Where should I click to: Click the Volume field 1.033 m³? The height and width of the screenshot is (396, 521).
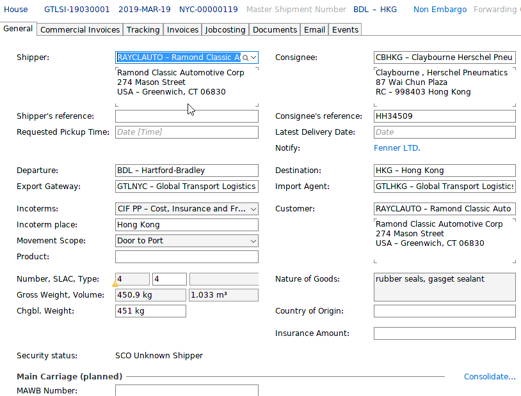pyautogui.click(x=224, y=295)
